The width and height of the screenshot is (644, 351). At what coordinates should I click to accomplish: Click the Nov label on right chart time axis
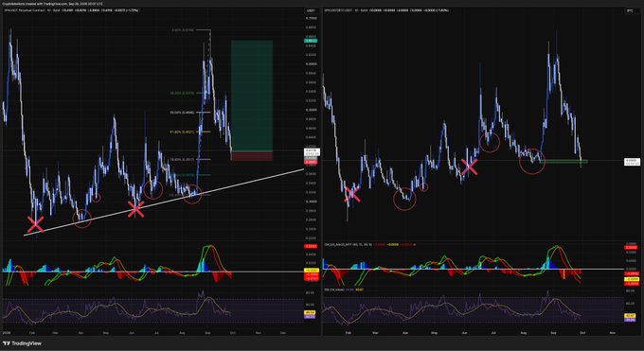click(x=613, y=332)
